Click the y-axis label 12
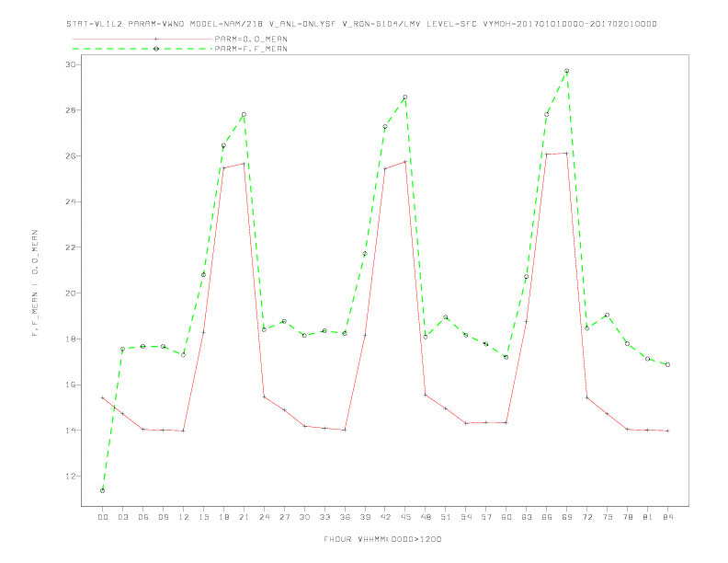Screen dimensions: 728x563 point(71,477)
